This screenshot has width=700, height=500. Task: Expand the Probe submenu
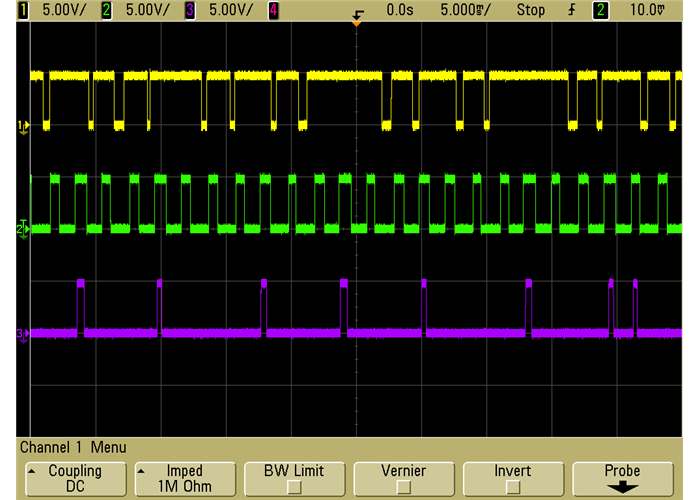622,478
